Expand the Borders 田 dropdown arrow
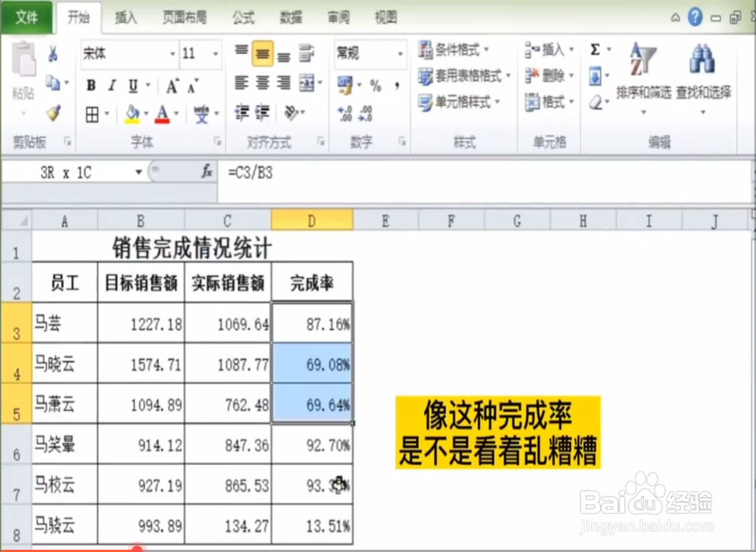This screenshot has width=756, height=552. click(x=106, y=113)
